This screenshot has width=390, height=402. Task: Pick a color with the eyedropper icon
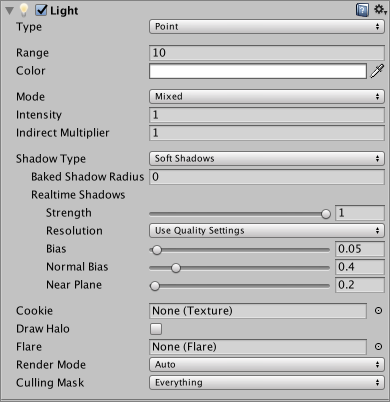click(x=377, y=71)
